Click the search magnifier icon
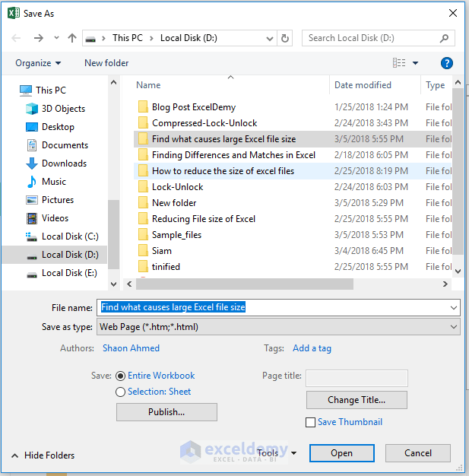Screen dimensions: 469x476 coord(444,38)
